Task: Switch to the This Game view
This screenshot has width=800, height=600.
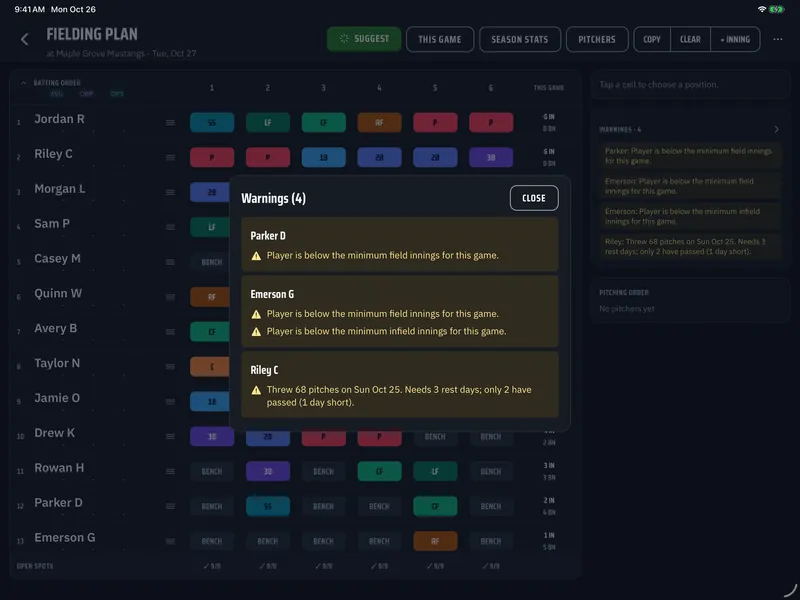Action: (440, 39)
